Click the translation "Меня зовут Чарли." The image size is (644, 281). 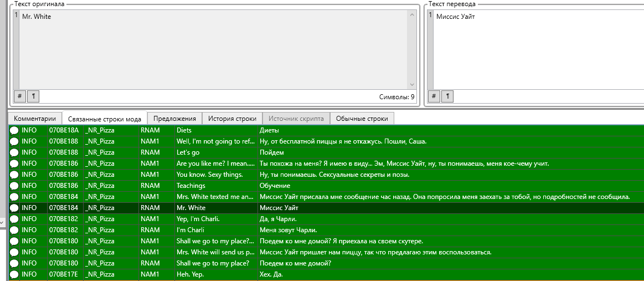tap(288, 230)
